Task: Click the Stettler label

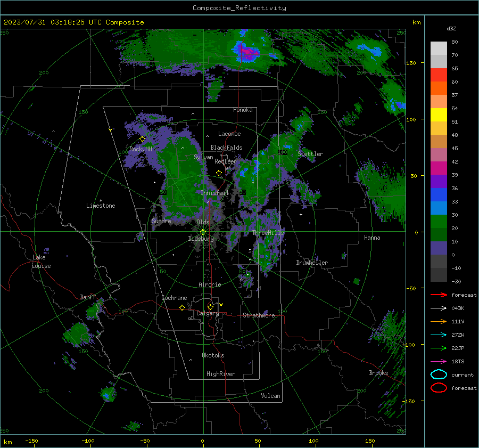Action: [x=310, y=154]
